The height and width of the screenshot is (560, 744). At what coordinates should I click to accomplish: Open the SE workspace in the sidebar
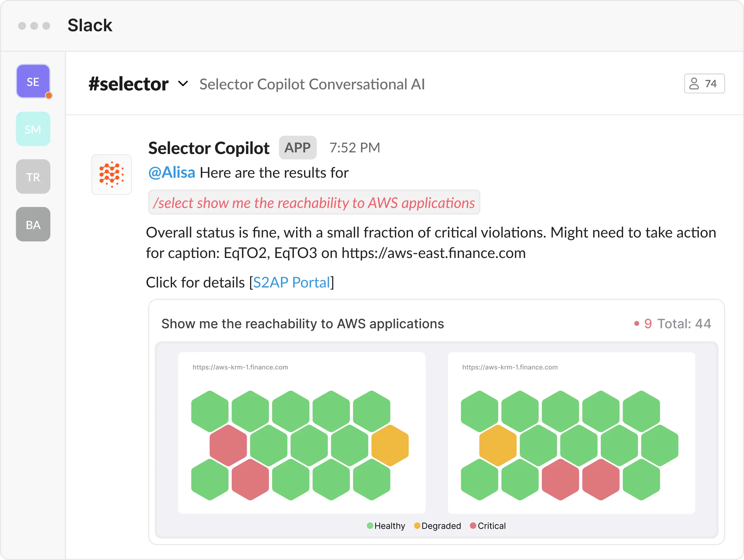click(33, 81)
